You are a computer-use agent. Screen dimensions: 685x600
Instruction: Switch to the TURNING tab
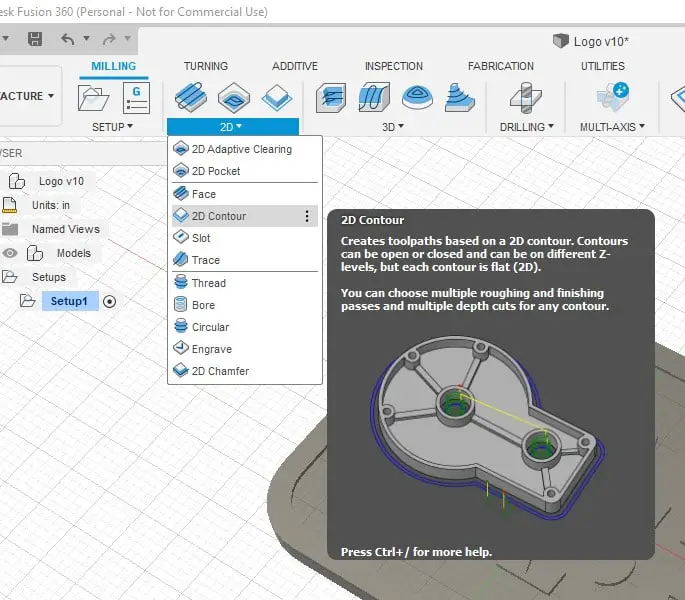[x=206, y=66]
